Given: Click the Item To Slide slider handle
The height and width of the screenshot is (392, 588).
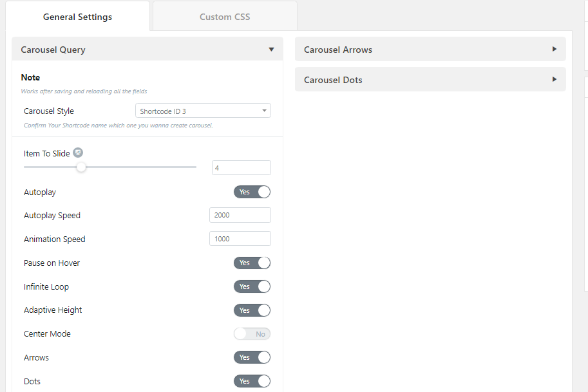Looking at the screenshot, I should click(x=81, y=167).
